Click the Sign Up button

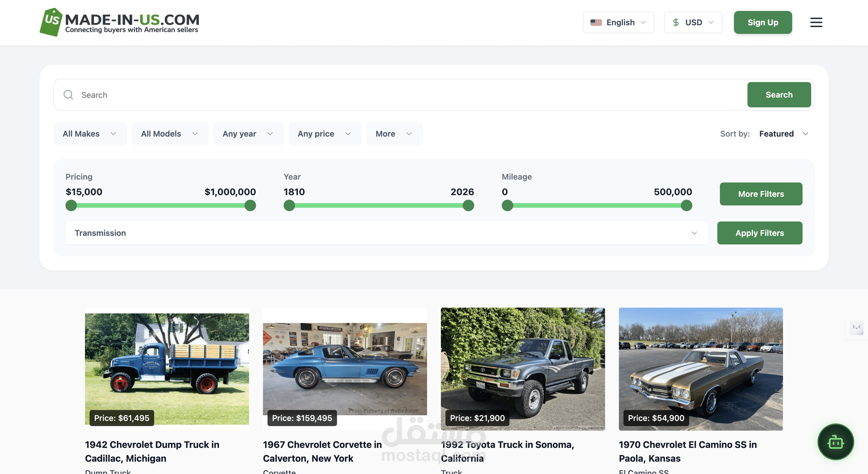pos(763,23)
